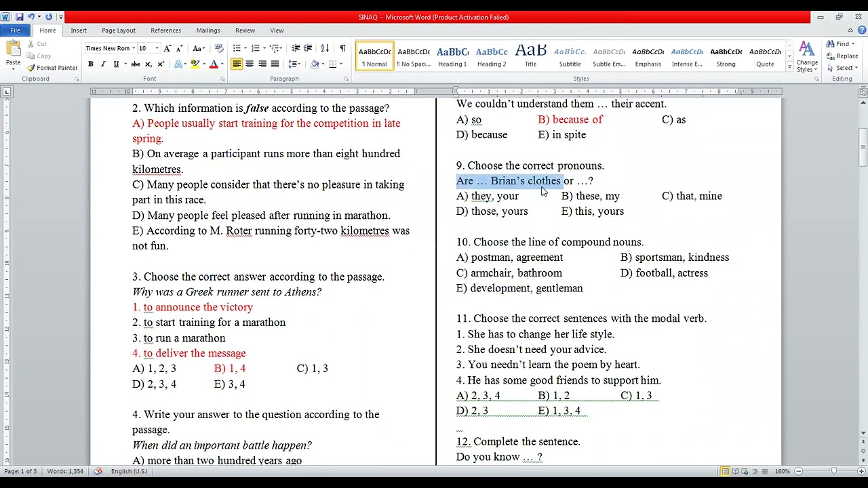Toggle Italic formatting
This screenshot has width=868, height=488.
click(103, 64)
